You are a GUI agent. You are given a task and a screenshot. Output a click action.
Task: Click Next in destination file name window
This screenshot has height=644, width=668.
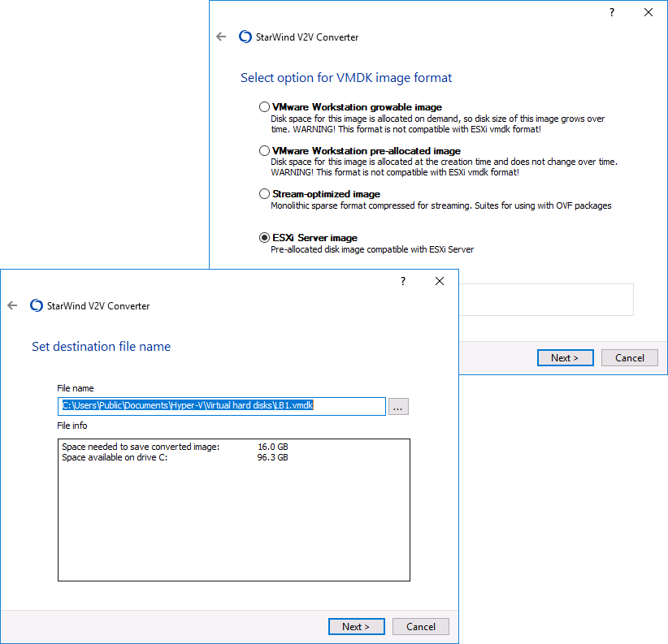(357, 627)
